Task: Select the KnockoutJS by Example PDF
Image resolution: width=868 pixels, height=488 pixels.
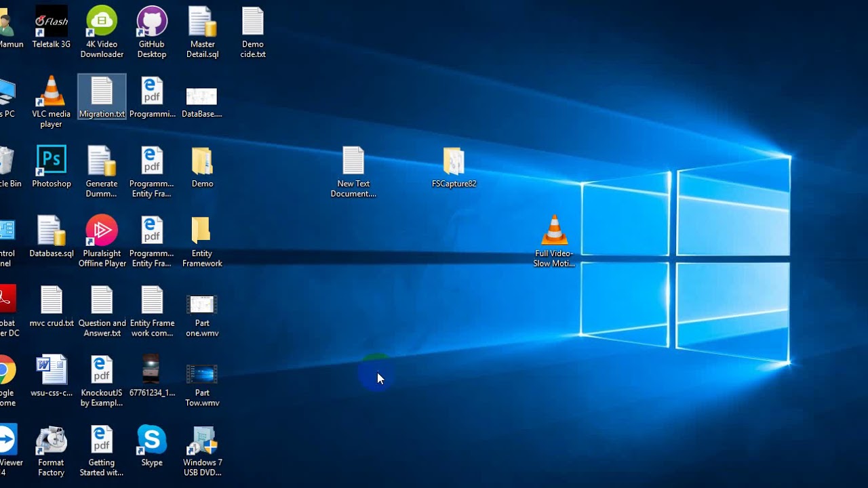Action: 102,381
